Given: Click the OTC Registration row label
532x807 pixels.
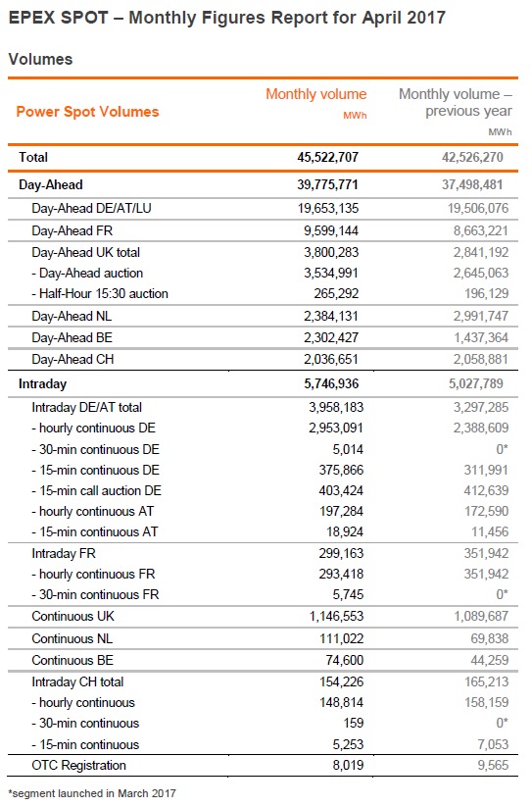Looking at the screenshot, I should coord(78,766).
